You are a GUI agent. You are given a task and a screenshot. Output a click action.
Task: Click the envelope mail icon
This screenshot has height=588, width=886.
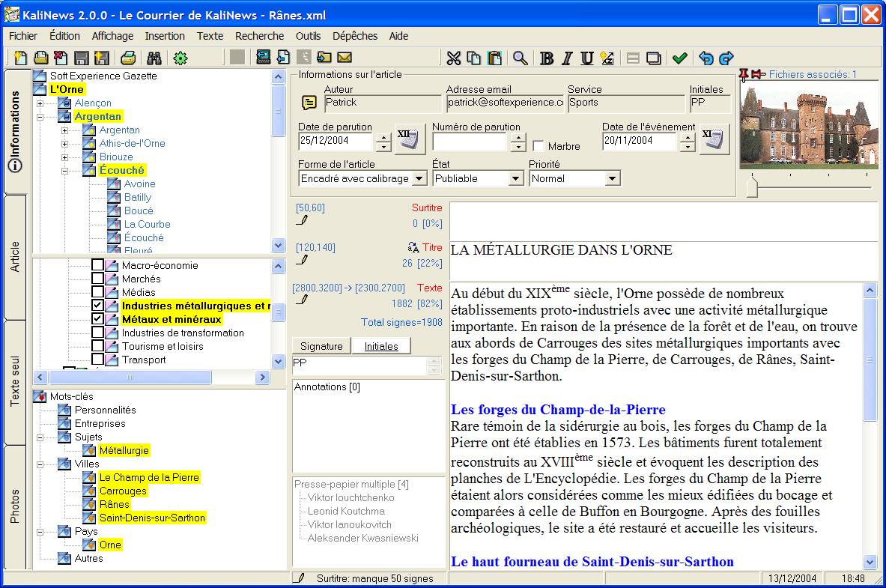345,58
